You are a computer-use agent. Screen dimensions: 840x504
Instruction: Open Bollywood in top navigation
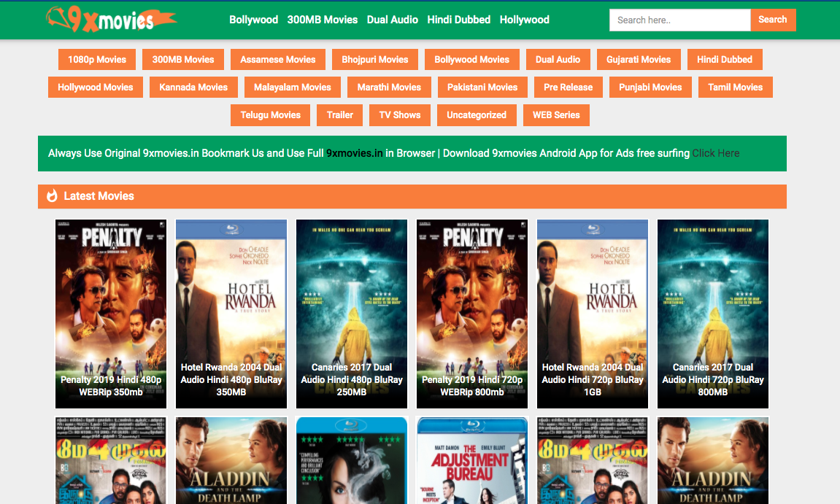[x=253, y=20]
